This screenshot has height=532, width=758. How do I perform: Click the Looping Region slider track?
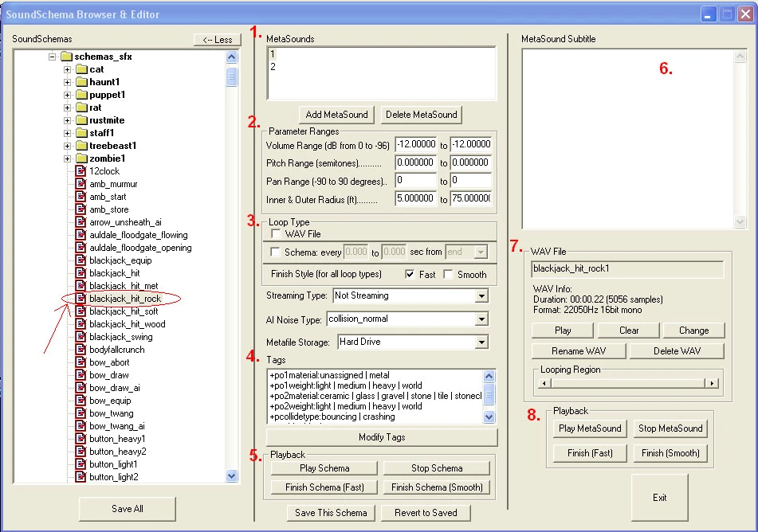click(x=628, y=383)
